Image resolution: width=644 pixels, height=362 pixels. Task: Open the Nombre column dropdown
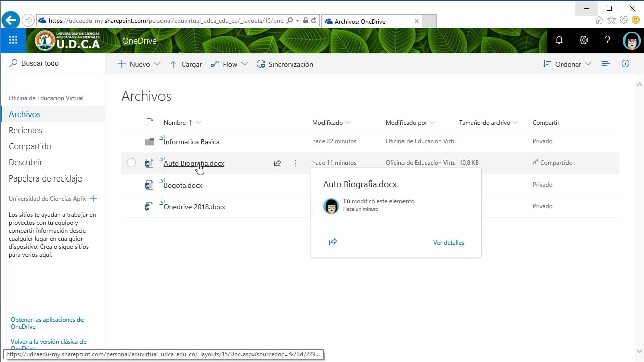[199, 123]
